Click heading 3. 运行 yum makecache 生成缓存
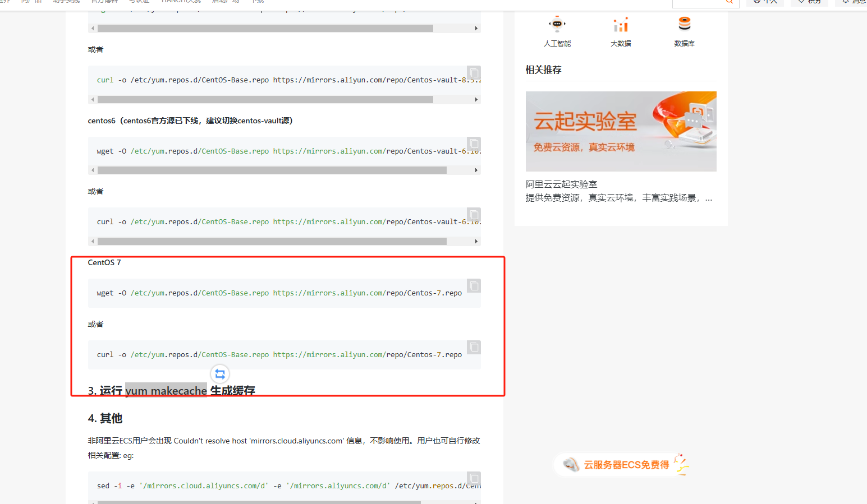 point(172,390)
